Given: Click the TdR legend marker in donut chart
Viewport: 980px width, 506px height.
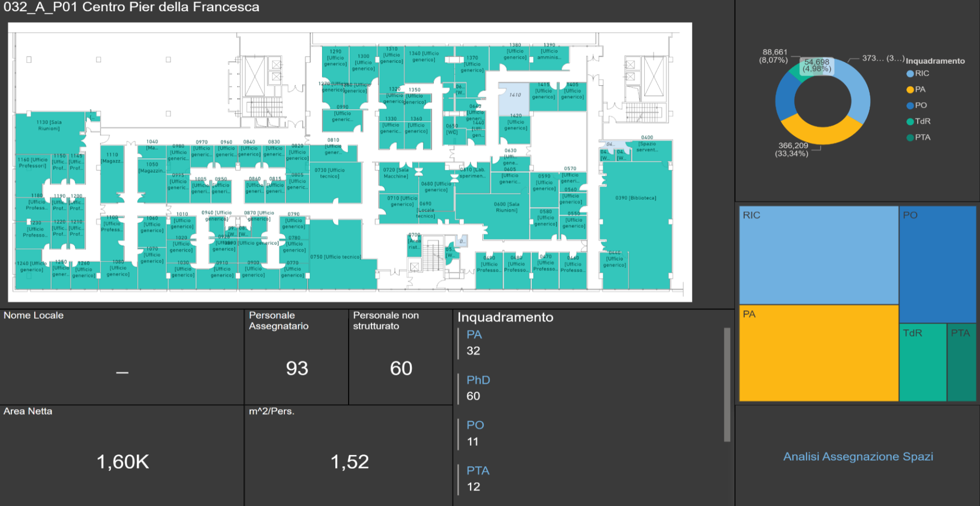Looking at the screenshot, I should coord(910,121).
